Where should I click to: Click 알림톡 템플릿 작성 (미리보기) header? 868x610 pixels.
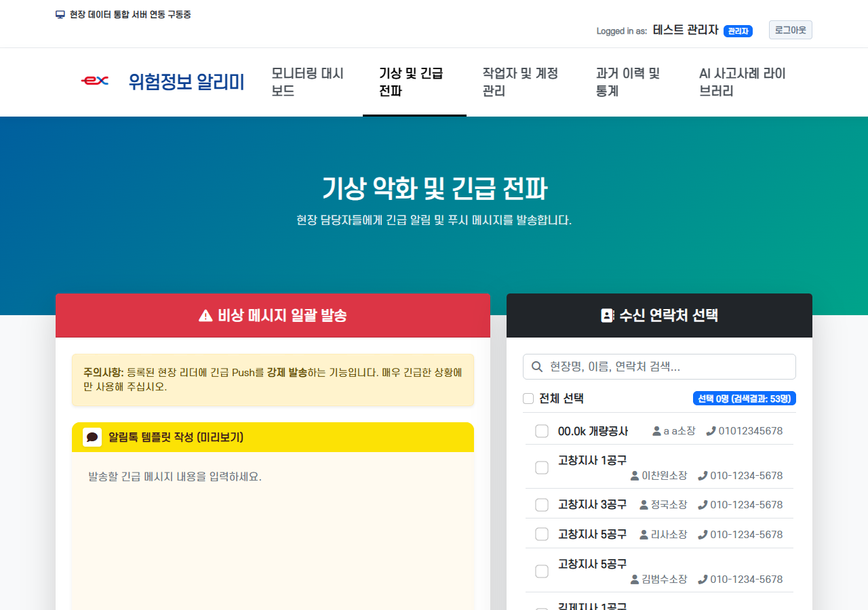pyautogui.click(x=273, y=437)
